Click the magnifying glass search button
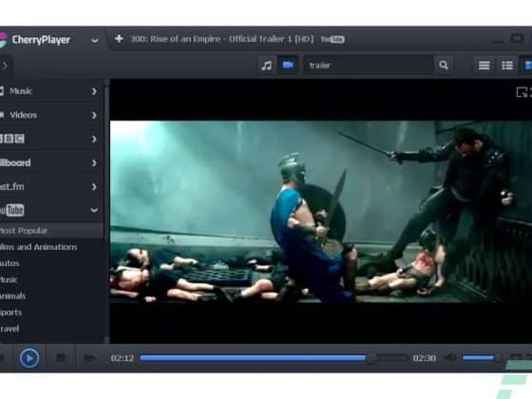This screenshot has height=399, width=532. pyautogui.click(x=444, y=66)
